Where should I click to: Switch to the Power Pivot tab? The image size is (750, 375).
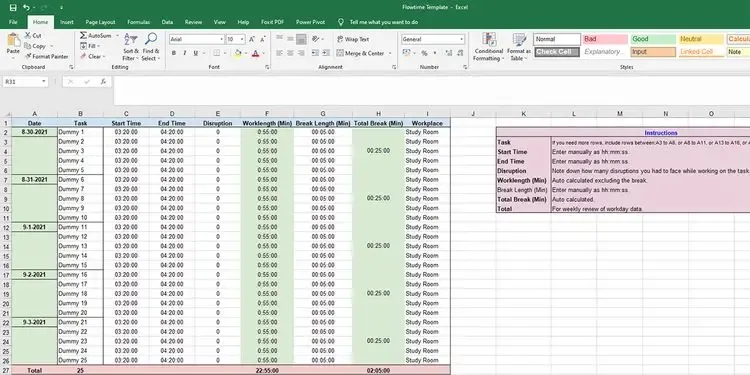coord(310,22)
